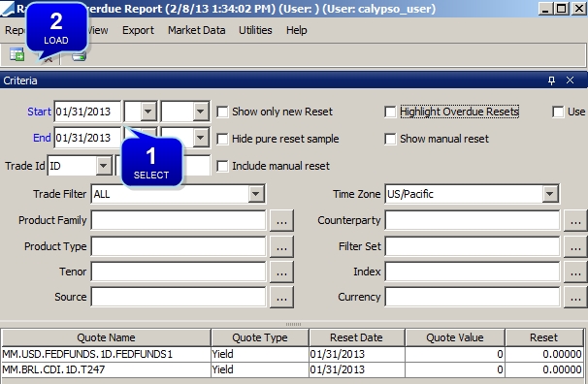The height and width of the screenshot is (384, 588).
Task: Click into the Product Family text field
Action: coord(179,220)
